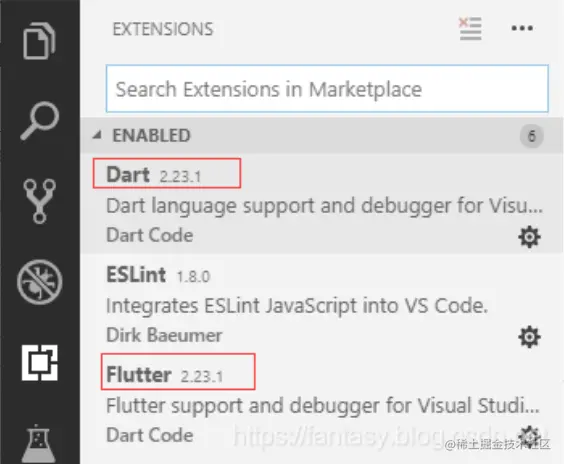Select the Flutter 2.23.1 extension title
The width and height of the screenshot is (564, 464).
(165, 375)
